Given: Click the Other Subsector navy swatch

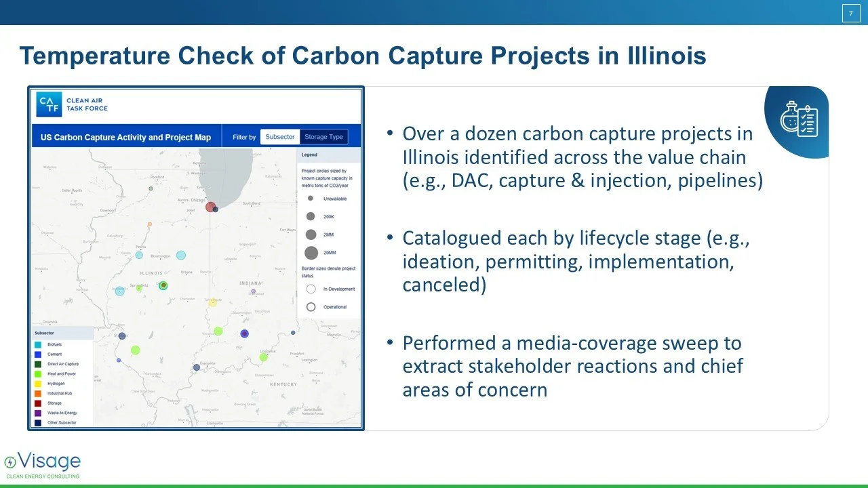Looking at the screenshot, I should [39, 423].
